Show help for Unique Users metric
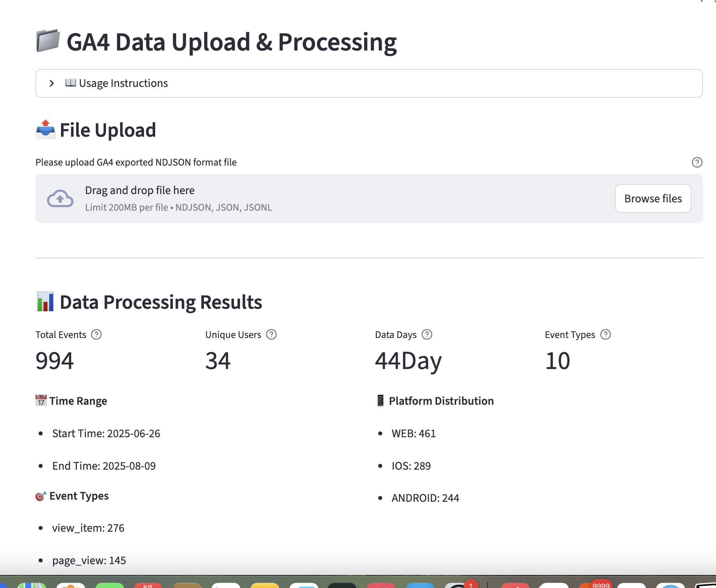Viewport: 716px width, 588px height. [x=271, y=335]
